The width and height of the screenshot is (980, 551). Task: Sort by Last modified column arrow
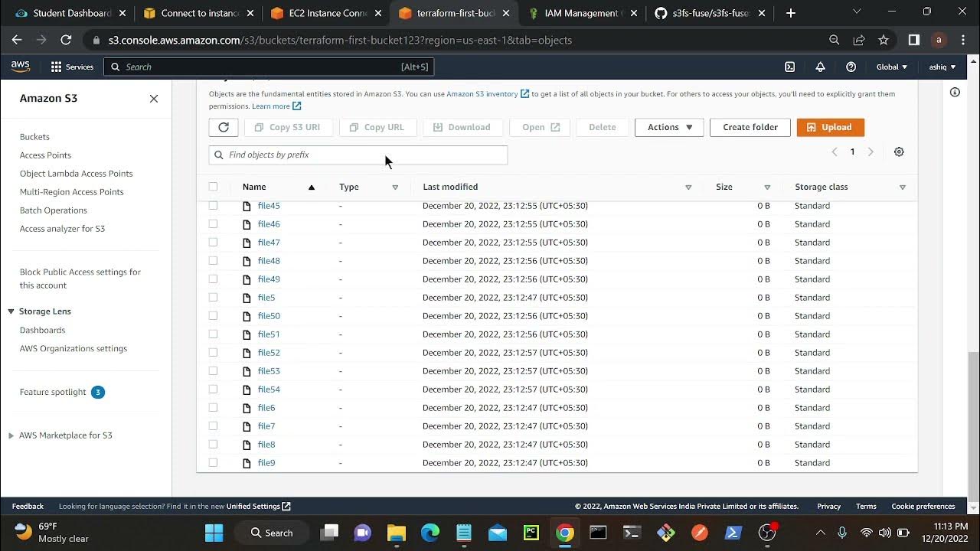688,187
